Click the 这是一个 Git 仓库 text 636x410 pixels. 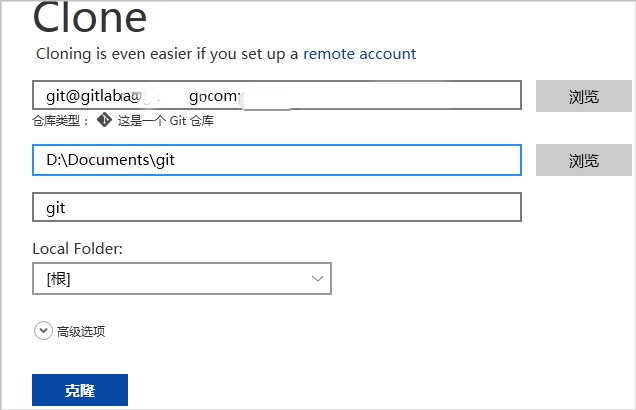pyautogui.click(x=166, y=121)
